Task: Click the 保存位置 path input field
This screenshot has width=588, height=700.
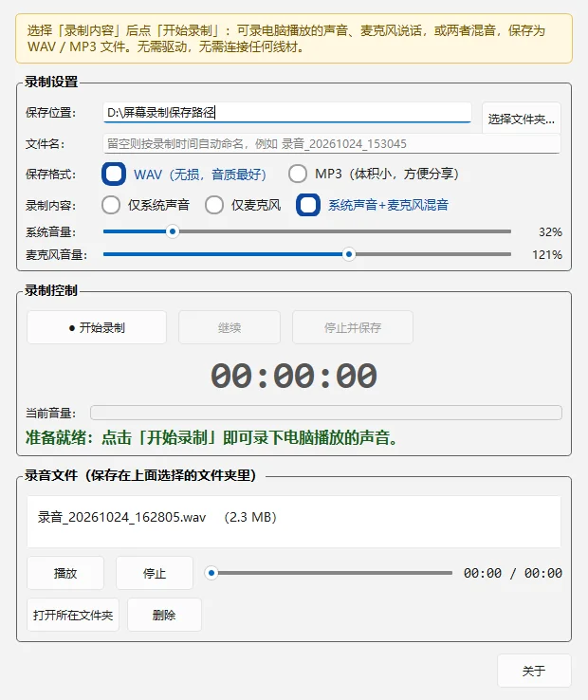Action: 287,113
